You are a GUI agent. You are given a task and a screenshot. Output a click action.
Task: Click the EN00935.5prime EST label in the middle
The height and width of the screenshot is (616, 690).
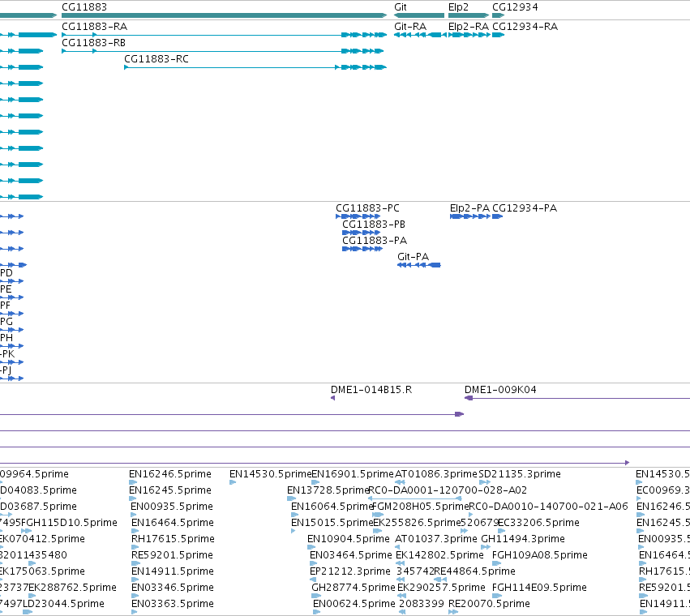(172, 507)
